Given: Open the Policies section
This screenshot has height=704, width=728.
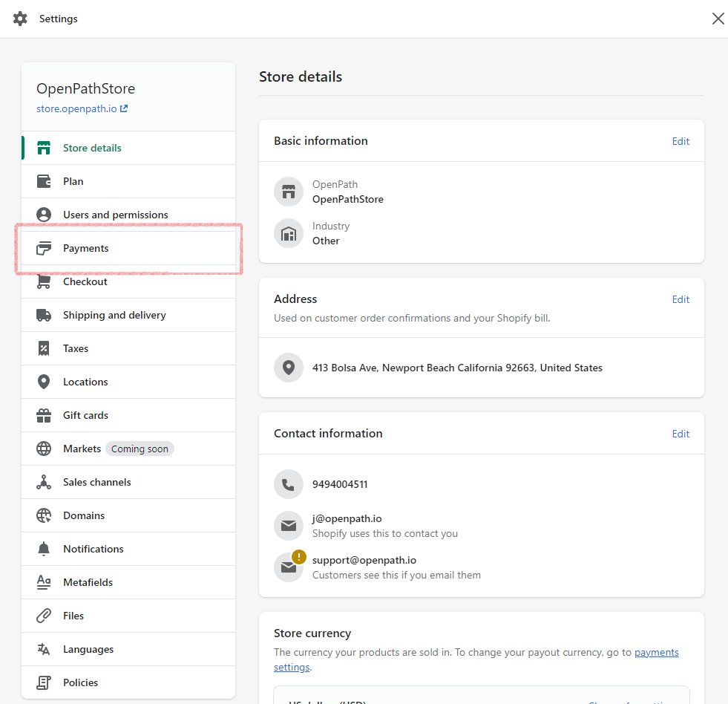Looking at the screenshot, I should [x=128, y=682].
